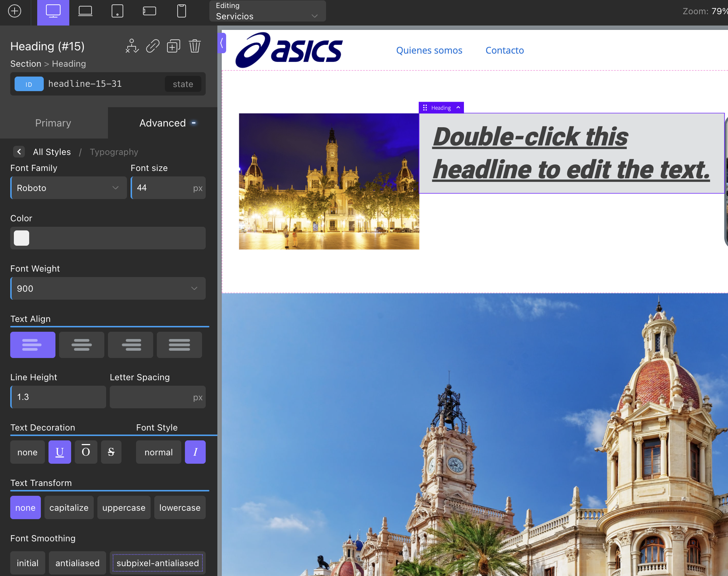Select the laptop viewport icon
The width and height of the screenshot is (728, 576).
pos(85,12)
